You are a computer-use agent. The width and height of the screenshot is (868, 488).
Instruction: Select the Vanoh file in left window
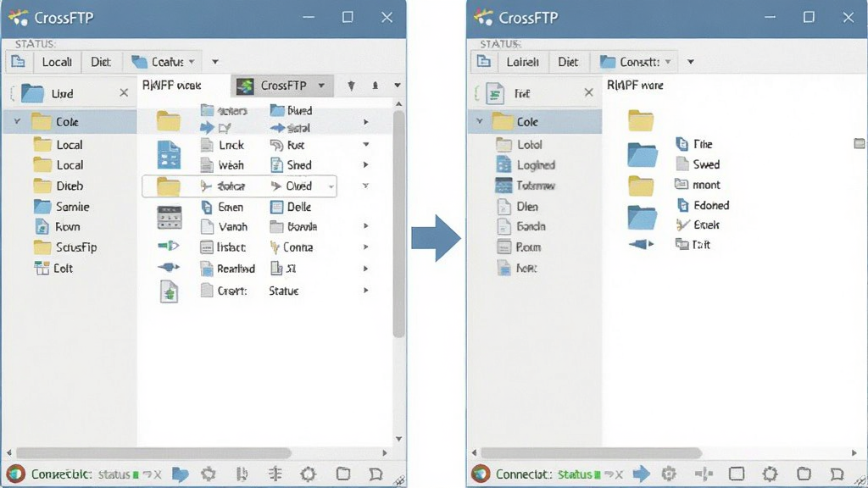(224, 227)
